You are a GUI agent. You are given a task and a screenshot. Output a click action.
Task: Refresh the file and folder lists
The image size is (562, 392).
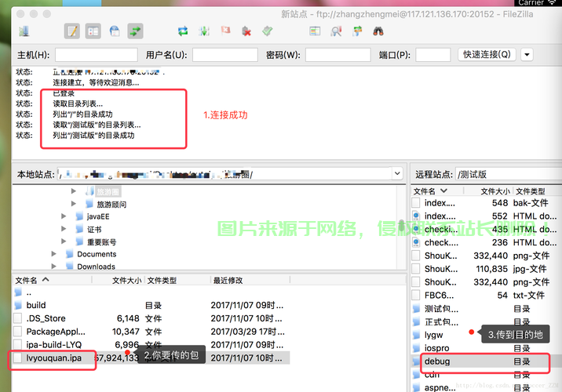[183, 31]
